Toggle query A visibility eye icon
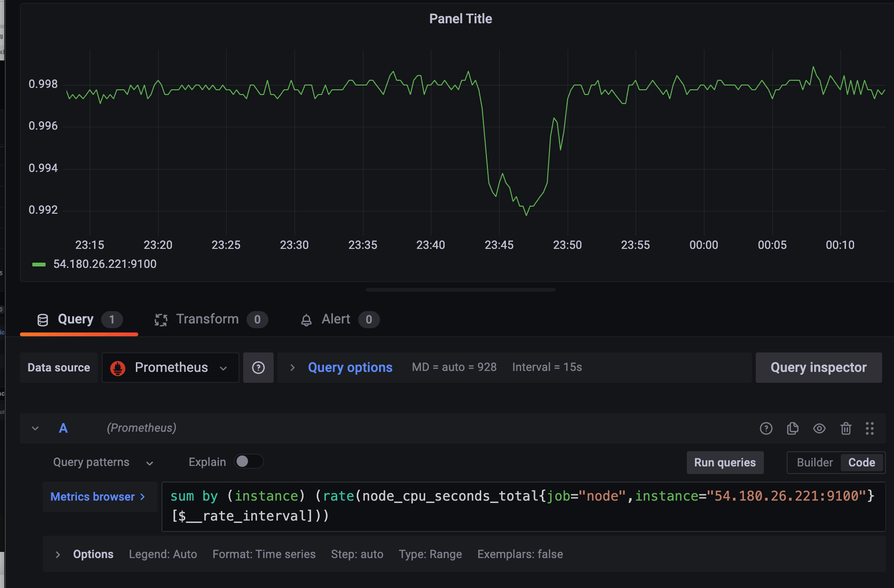The height and width of the screenshot is (588, 894). click(819, 428)
